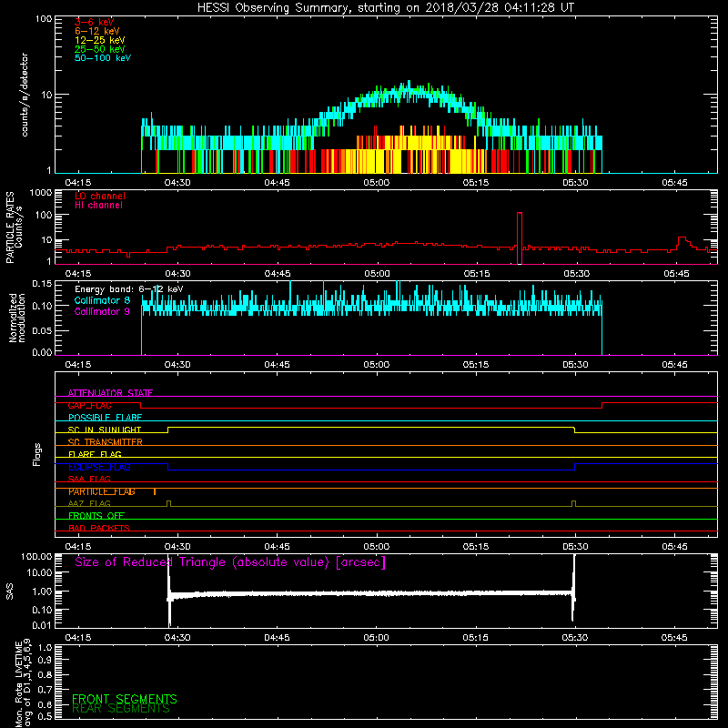Click the Mon. Rate LIVETIME axis title
728x728 pixels.
(24, 682)
